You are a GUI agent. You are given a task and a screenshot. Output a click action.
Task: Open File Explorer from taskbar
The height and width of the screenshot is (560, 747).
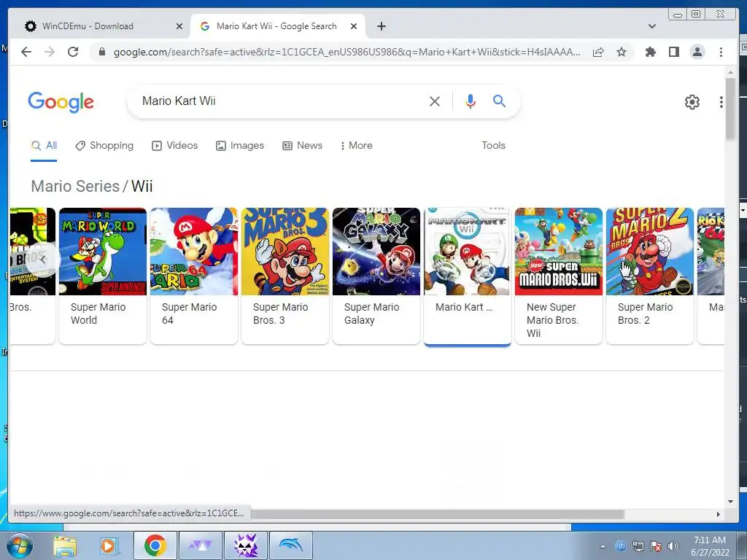pos(65,545)
